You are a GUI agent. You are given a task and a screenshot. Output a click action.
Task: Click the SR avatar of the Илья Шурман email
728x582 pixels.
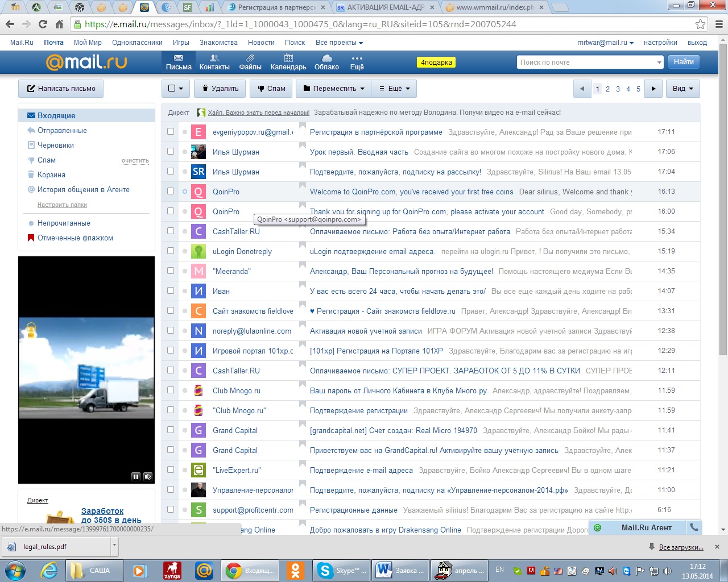coord(198,172)
